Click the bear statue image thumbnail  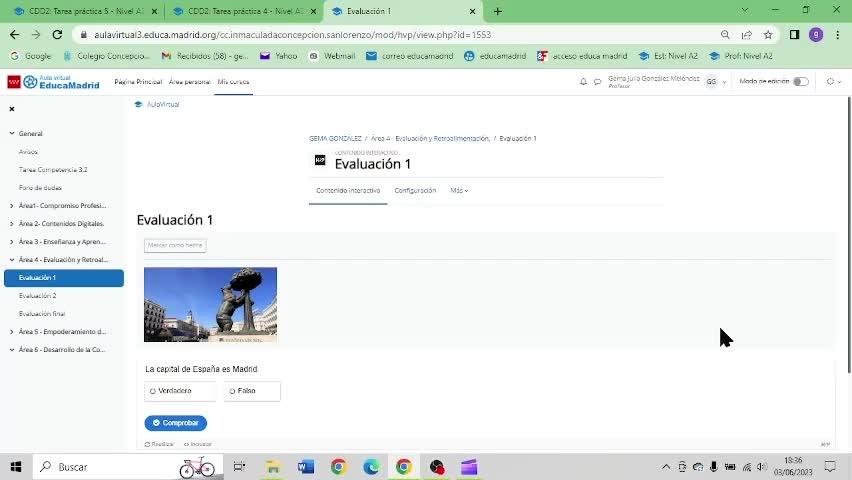[210, 304]
